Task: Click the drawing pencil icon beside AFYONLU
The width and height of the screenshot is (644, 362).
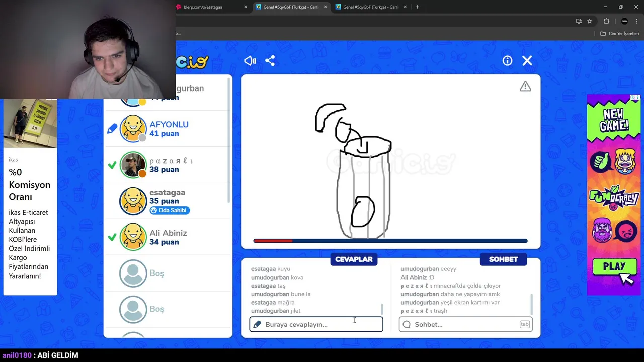Action: pyautogui.click(x=112, y=129)
